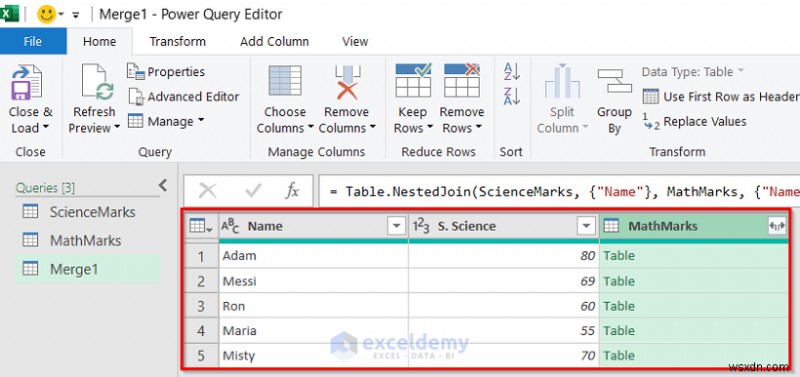Sort ascending A to Z
Viewport: 800px width, 377px height.
511,71
